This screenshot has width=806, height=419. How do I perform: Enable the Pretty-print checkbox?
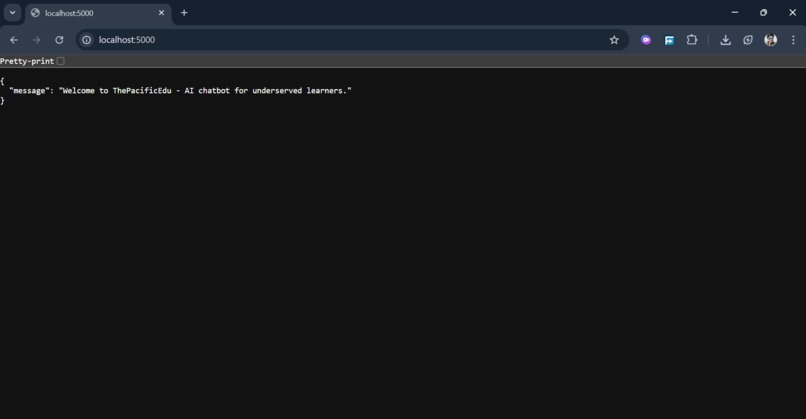(x=61, y=61)
